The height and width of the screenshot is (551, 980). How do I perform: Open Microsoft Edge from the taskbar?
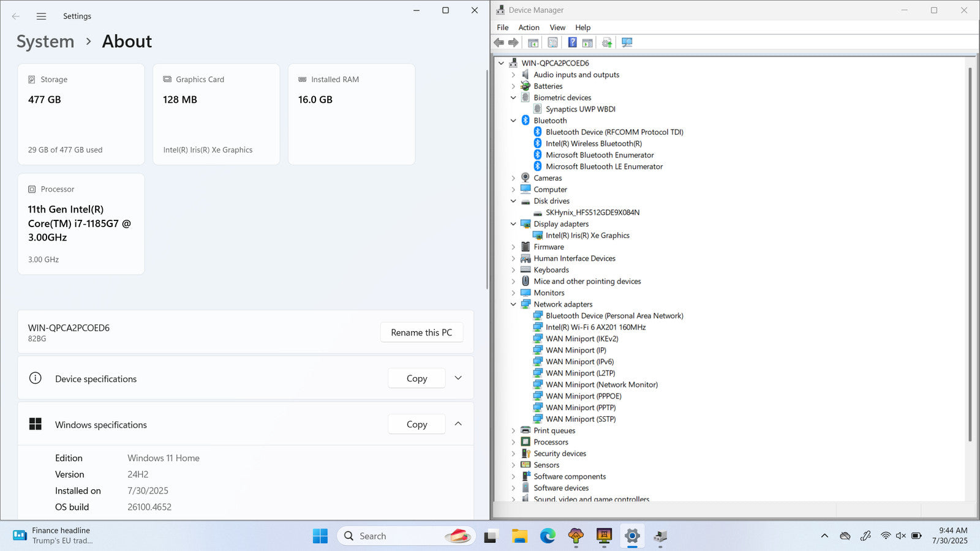tap(548, 536)
